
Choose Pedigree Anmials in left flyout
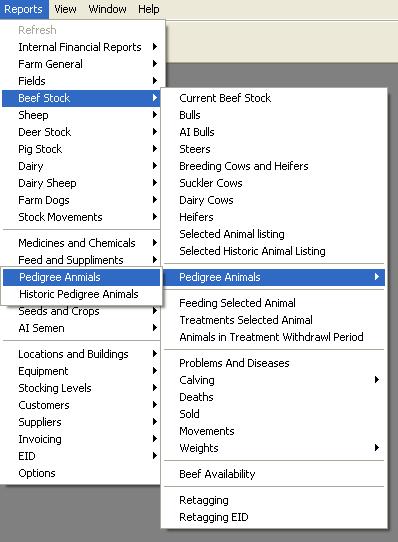click(82, 277)
